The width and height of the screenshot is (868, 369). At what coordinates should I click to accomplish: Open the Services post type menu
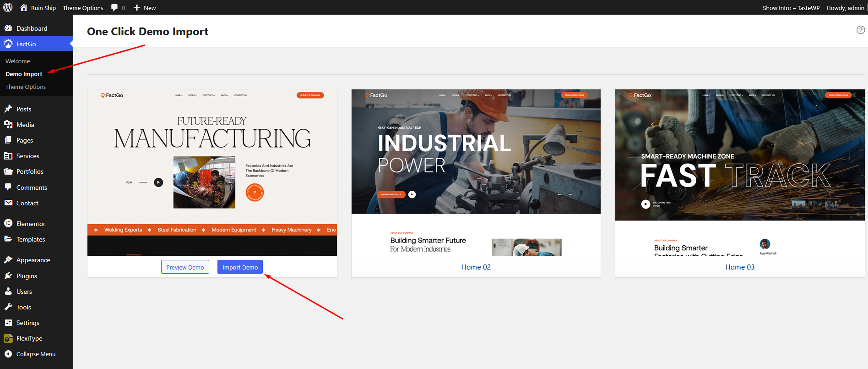tap(37, 156)
